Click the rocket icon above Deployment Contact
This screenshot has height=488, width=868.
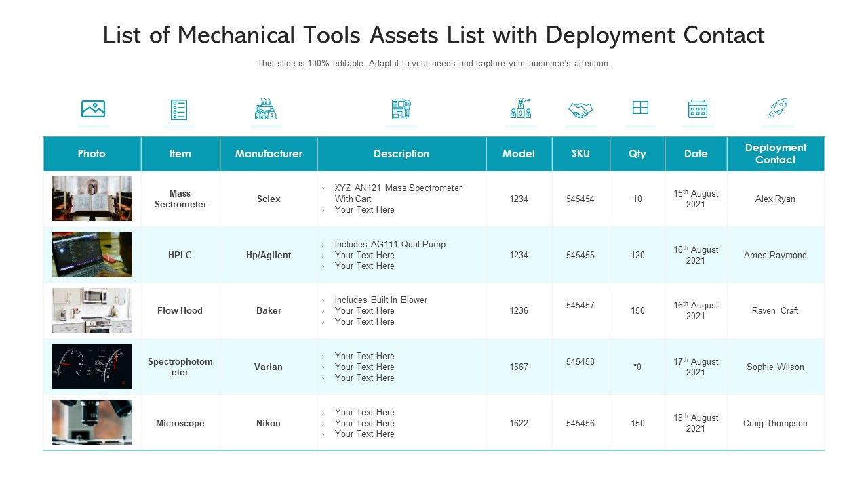778,108
